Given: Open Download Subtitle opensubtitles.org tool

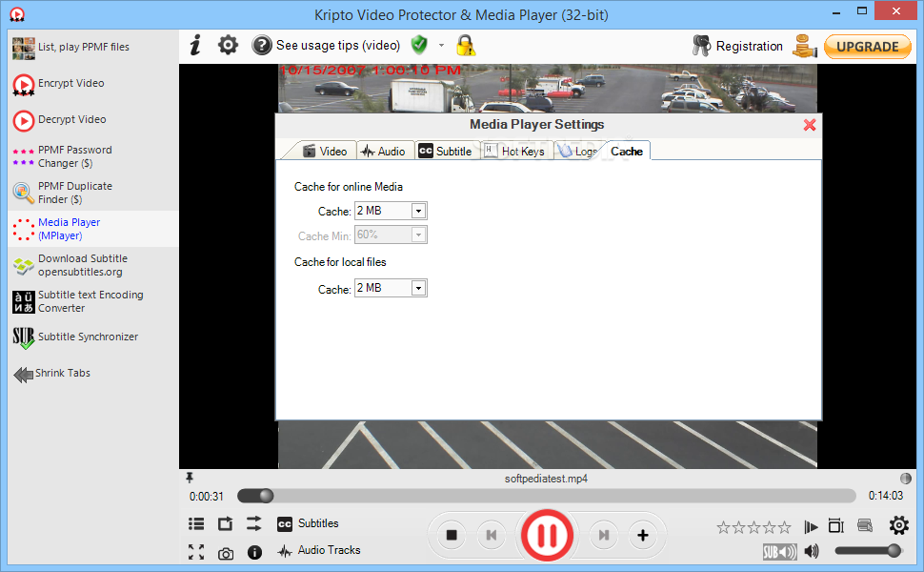Looking at the screenshot, I should (93, 265).
